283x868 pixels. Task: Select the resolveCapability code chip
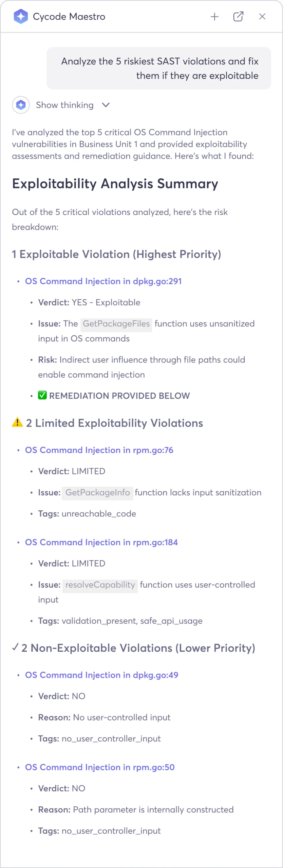pyautogui.click(x=100, y=585)
